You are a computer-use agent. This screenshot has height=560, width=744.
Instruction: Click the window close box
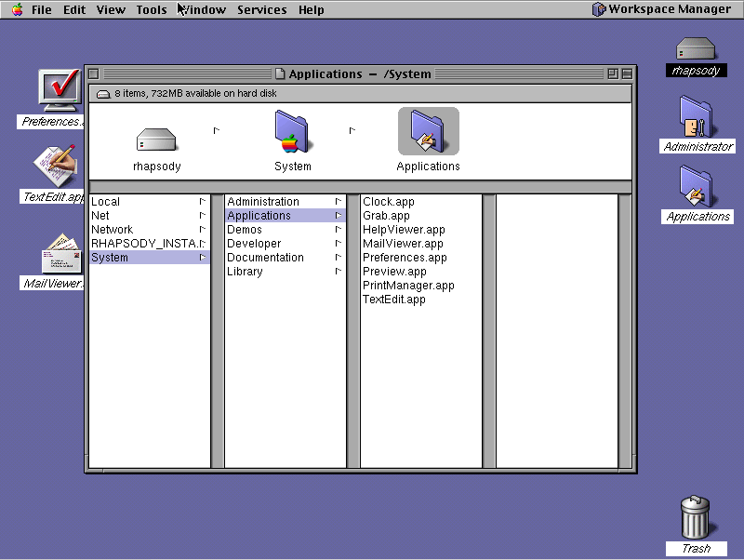[94, 73]
